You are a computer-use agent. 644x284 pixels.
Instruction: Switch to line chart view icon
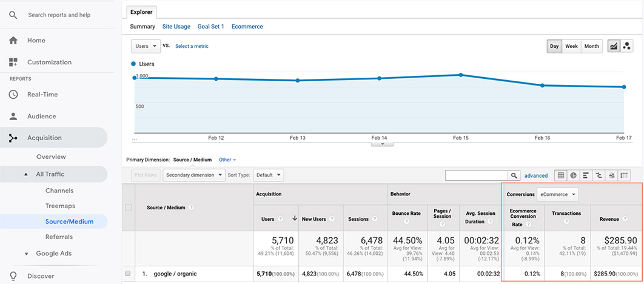(614, 46)
